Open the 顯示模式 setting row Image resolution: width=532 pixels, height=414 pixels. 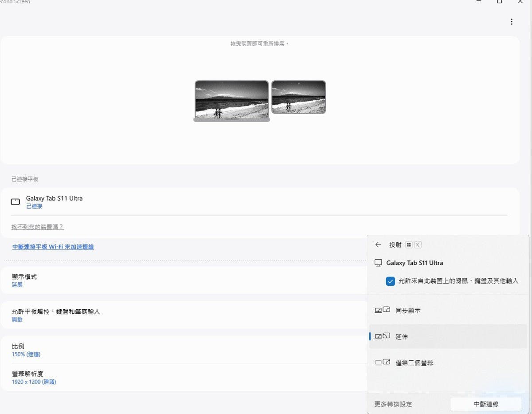point(184,280)
